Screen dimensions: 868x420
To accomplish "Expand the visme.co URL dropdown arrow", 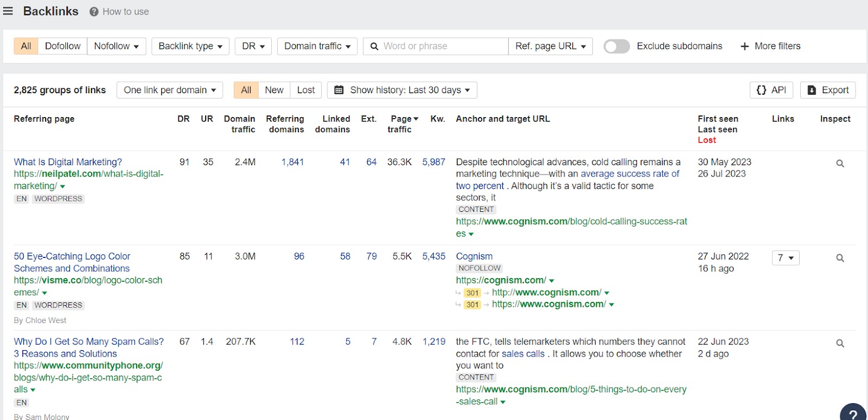I will point(44,293).
